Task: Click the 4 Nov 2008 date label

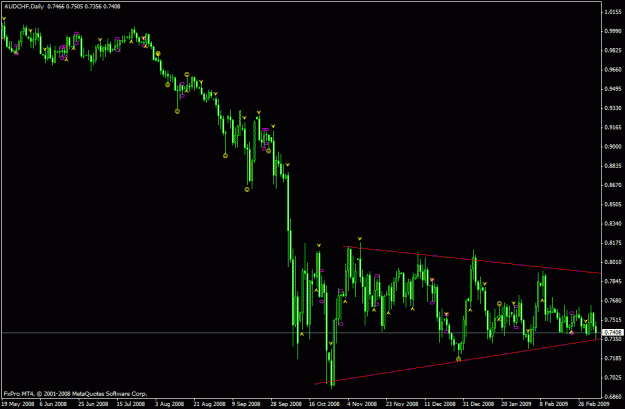Action: [x=362, y=404]
